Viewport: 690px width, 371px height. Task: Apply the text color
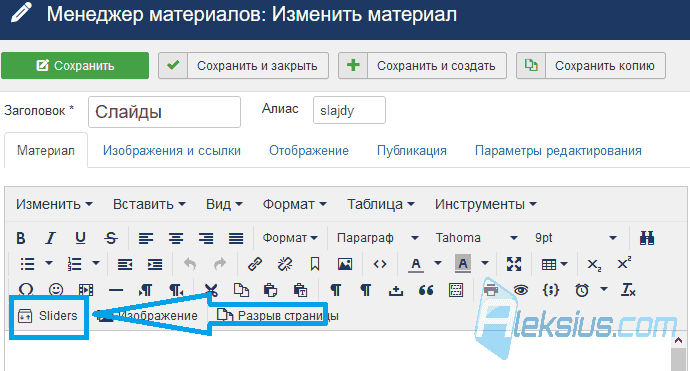[x=415, y=264]
